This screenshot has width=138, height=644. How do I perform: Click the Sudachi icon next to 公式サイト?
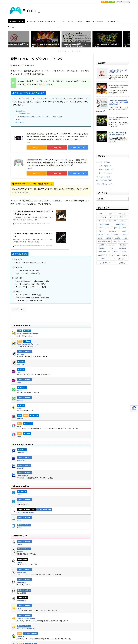[14, 390]
